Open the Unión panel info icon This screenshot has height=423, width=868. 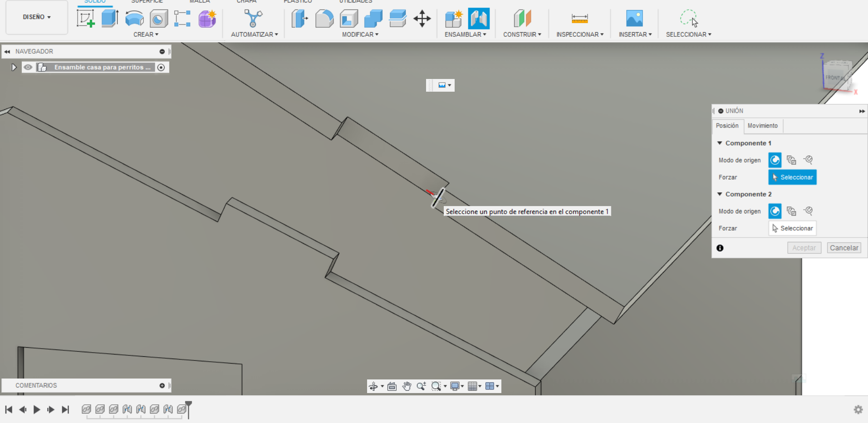tap(720, 248)
